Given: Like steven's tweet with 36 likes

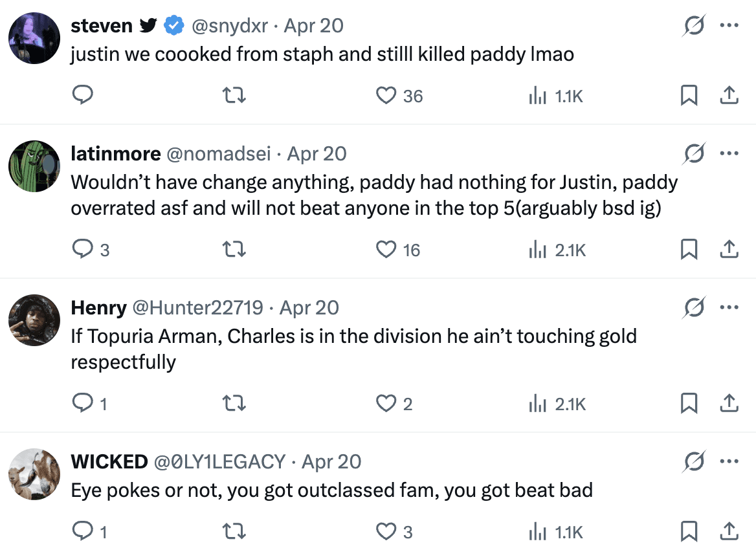Looking at the screenshot, I should pos(386,96).
